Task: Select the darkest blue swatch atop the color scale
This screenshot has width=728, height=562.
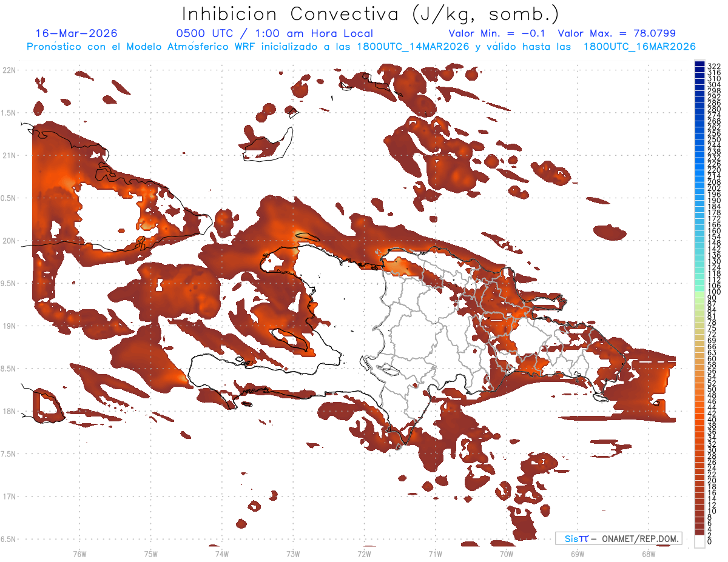Action: point(699,63)
